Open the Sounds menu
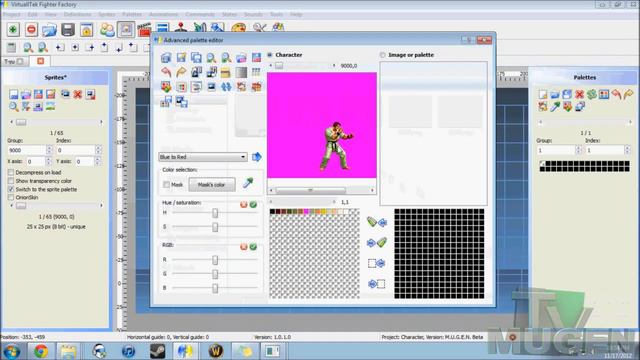 pyautogui.click(x=253, y=14)
